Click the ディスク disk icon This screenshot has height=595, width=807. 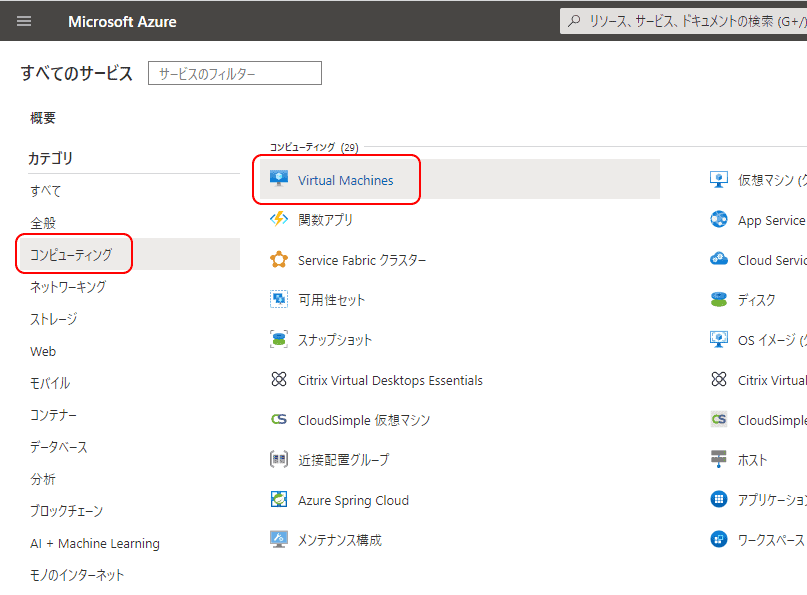(x=719, y=299)
